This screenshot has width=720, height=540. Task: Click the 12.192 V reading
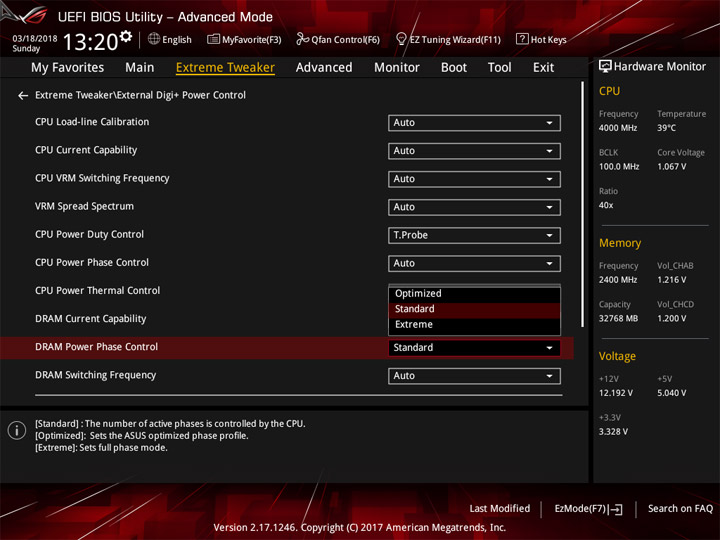(616, 394)
